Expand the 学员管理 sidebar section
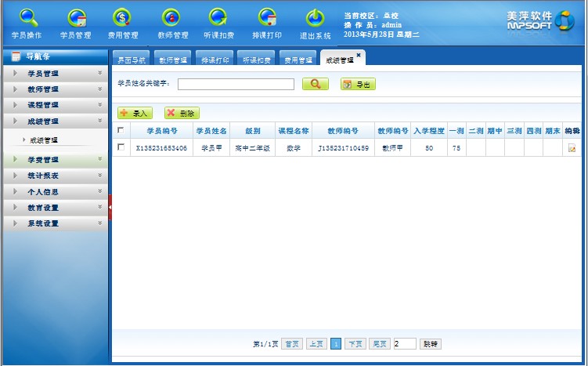Screen dimensions: 588x366 click(x=54, y=74)
